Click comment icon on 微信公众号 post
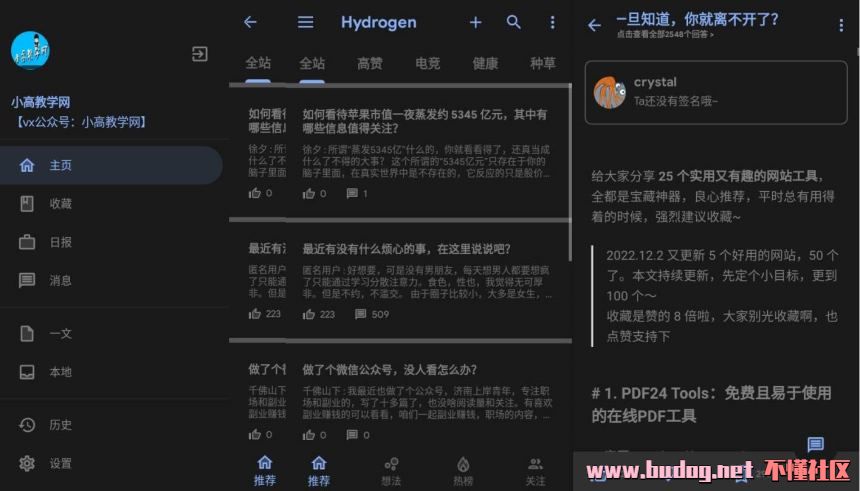 coord(352,434)
